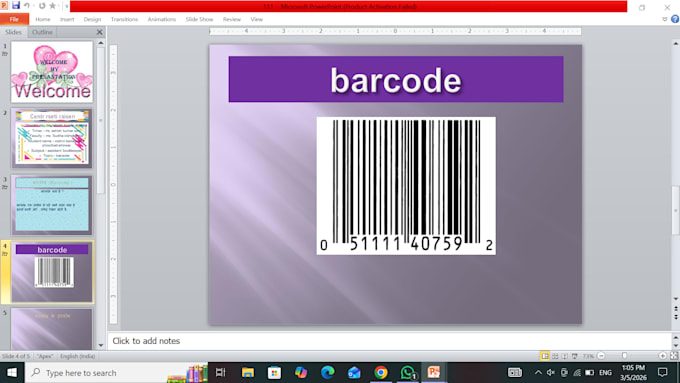Fit slide to current window
This screenshot has height=383, width=680.
click(674, 356)
